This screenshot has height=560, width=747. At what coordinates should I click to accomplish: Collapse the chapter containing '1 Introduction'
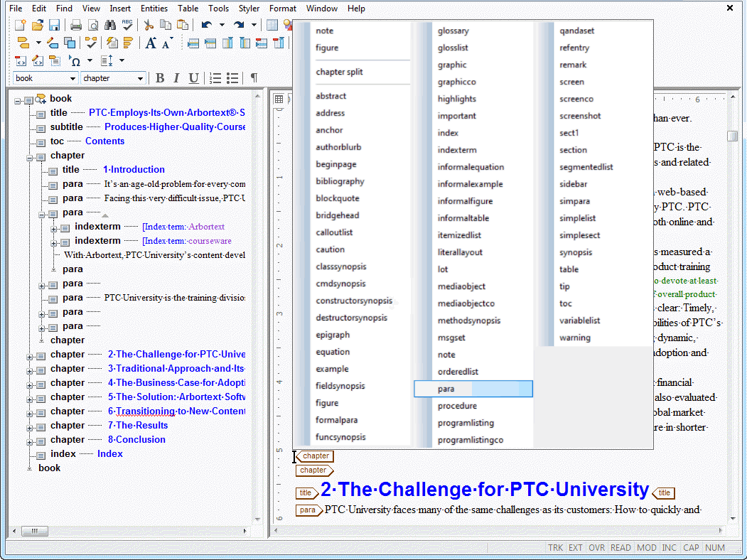[30, 158]
